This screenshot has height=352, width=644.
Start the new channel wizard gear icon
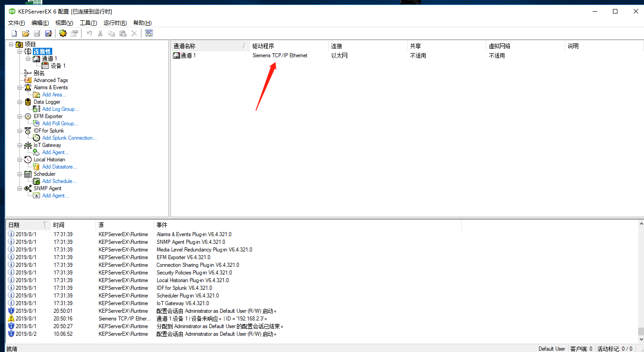(63, 32)
